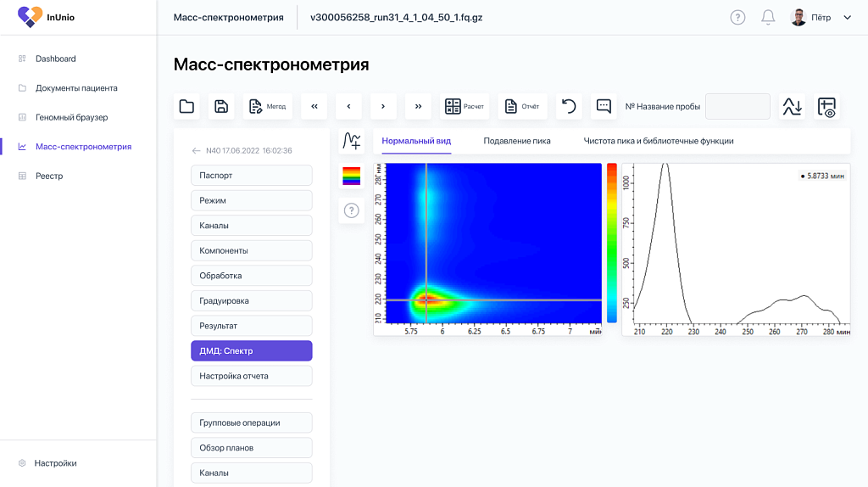Jump to last sample with double-right arrows
This screenshot has width=868, height=487.
(x=418, y=106)
